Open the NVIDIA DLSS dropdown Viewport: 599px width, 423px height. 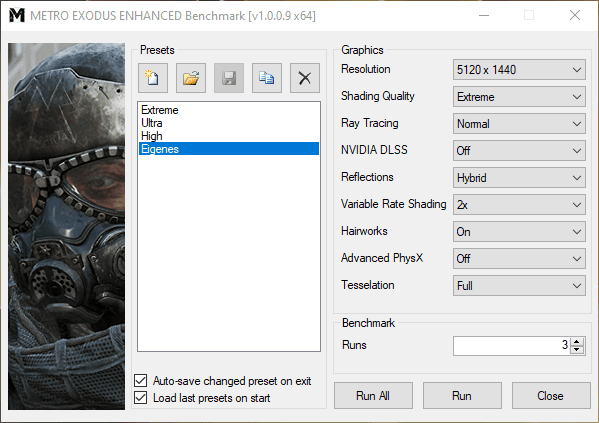click(519, 151)
